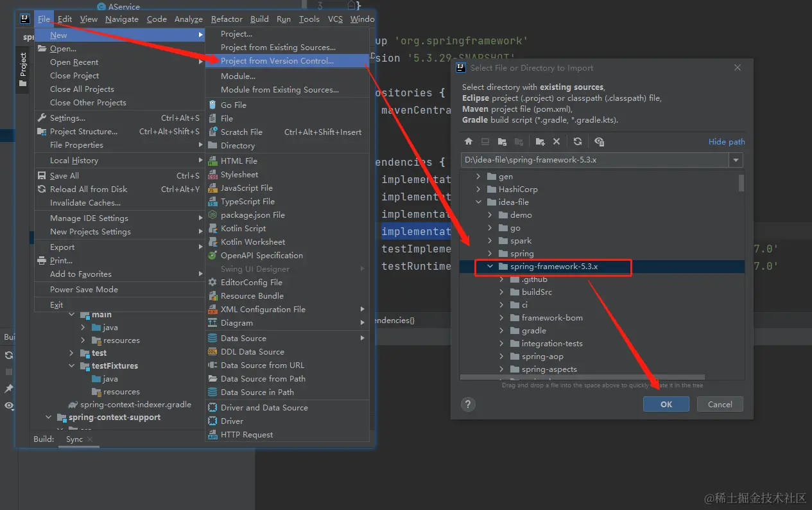Click the Cancel button in import dialog

pyautogui.click(x=720, y=404)
